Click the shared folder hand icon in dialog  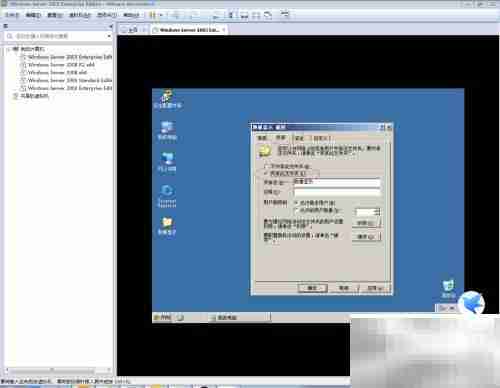[265, 151]
